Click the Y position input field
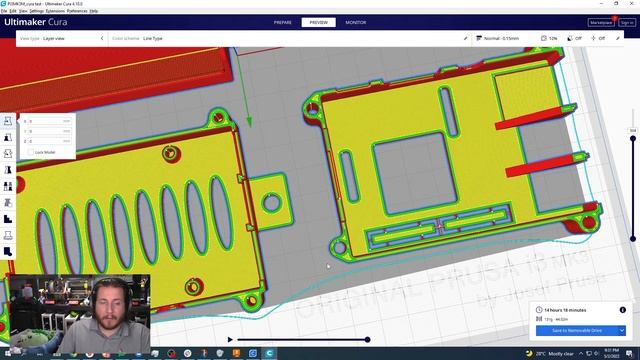Screen dimensions: 640x360 click(49, 131)
